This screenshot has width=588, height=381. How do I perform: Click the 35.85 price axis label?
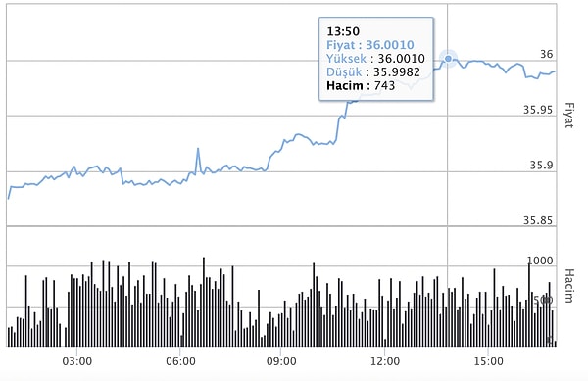538,220
